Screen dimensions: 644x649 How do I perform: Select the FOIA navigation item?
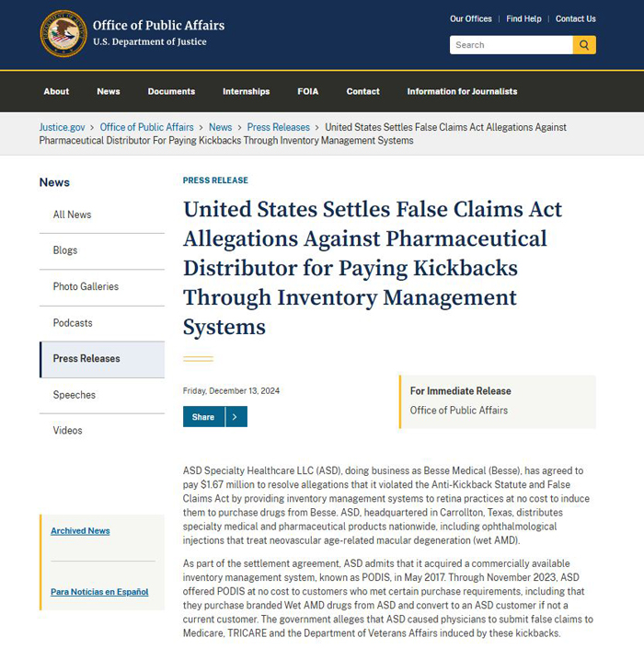point(307,91)
